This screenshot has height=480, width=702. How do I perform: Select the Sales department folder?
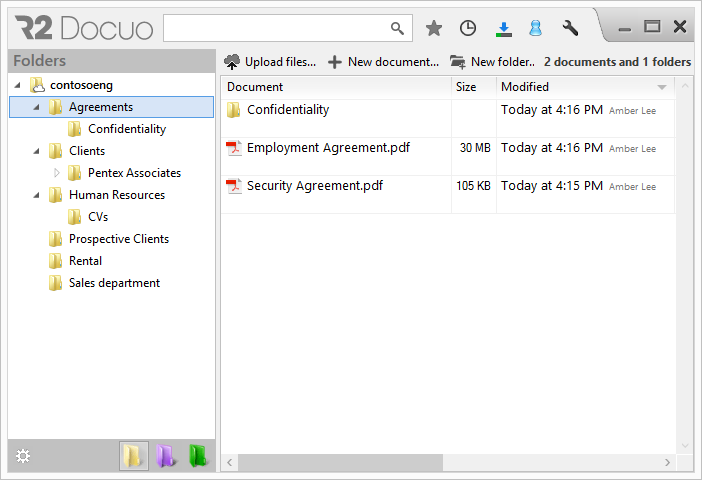[114, 283]
